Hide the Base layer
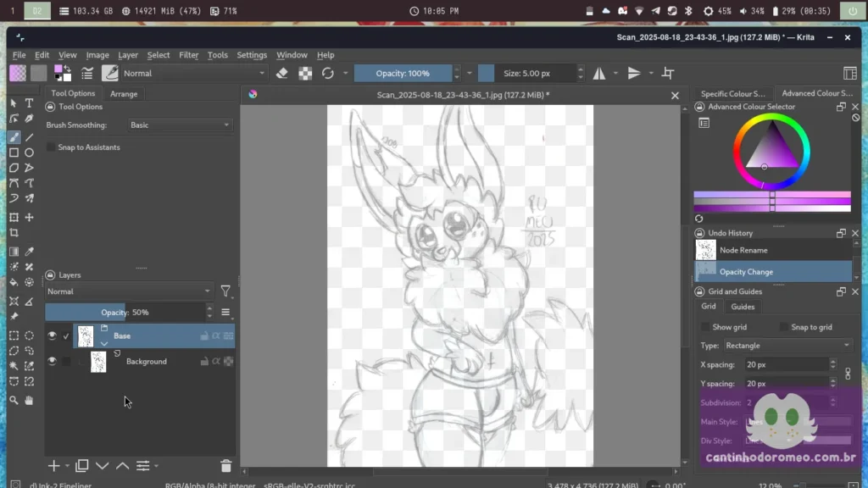Image resolution: width=868 pixels, height=488 pixels. point(52,335)
